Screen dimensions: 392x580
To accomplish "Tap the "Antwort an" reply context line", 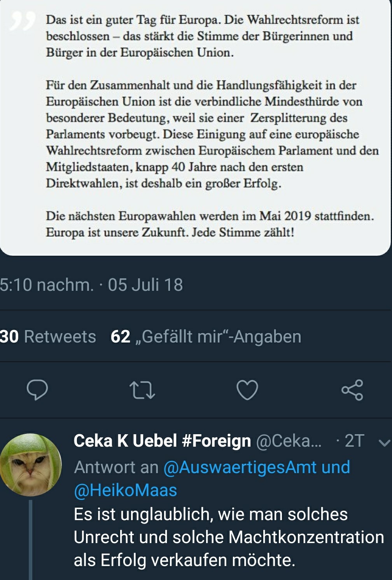I will point(212,478).
